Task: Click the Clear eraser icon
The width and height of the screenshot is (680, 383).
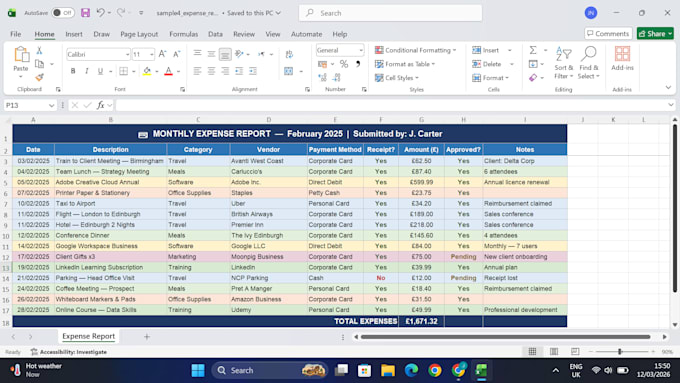Action: [533, 78]
